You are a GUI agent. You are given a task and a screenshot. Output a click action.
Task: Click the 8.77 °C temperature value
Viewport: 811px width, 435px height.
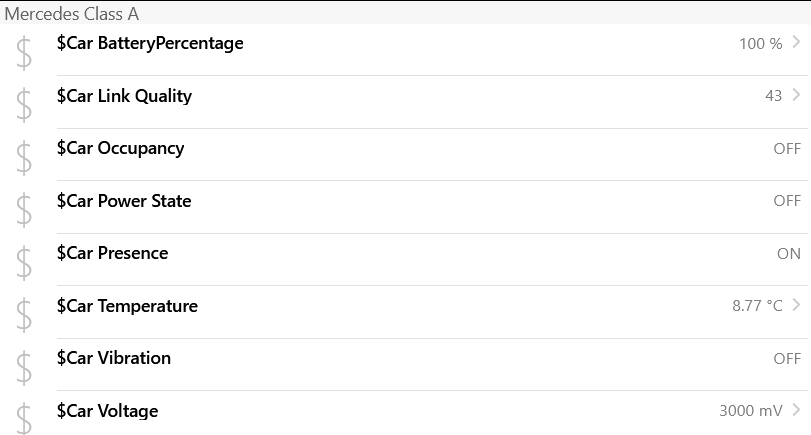(757, 306)
